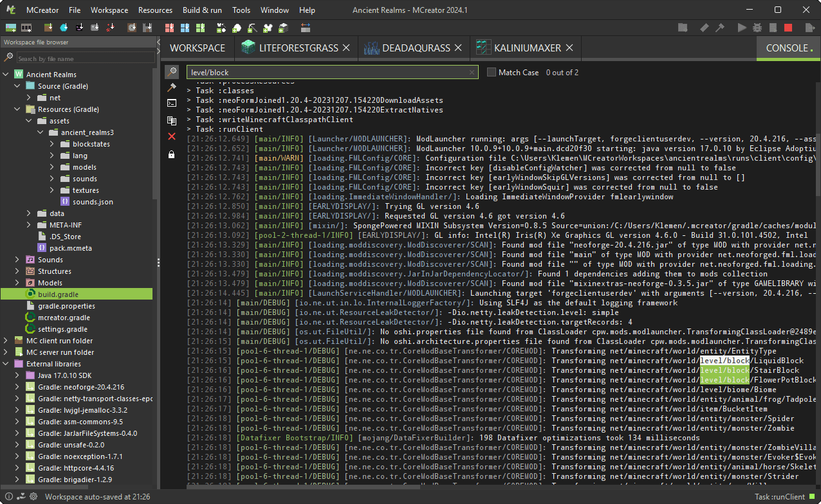Expand the data folder arrow
The image size is (821, 504).
(29, 213)
